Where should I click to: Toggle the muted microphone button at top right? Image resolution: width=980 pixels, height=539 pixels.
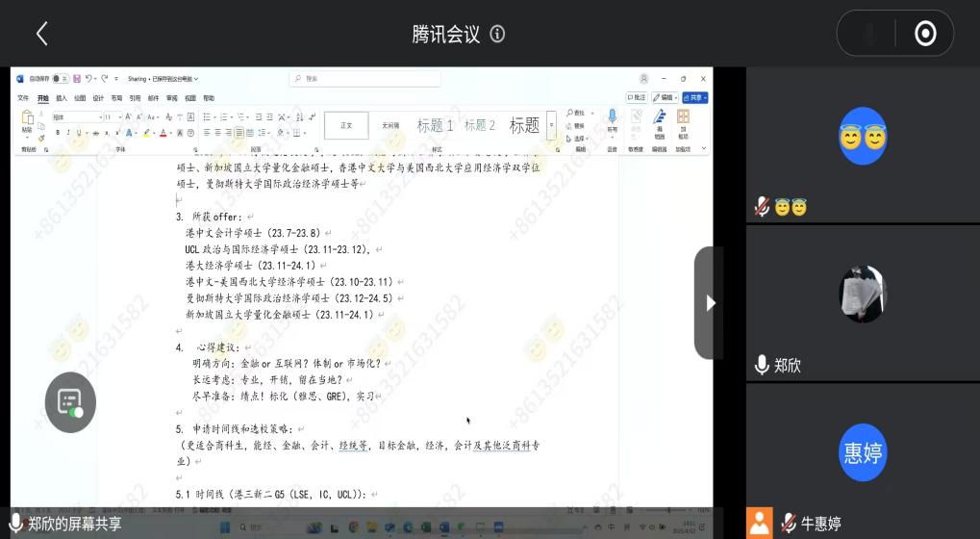click(869, 34)
